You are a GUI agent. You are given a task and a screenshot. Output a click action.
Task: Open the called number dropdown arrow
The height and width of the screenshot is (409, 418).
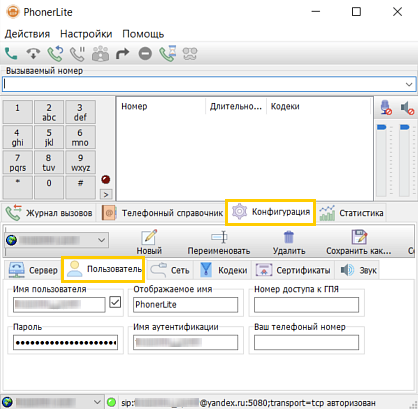click(x=409, y=84)
